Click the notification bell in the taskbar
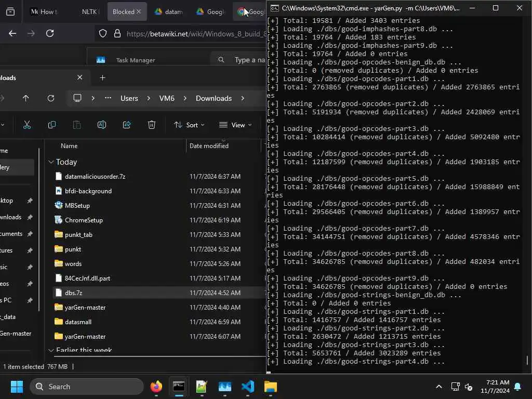This screenshot has width=532, height=399. point(518,387)
